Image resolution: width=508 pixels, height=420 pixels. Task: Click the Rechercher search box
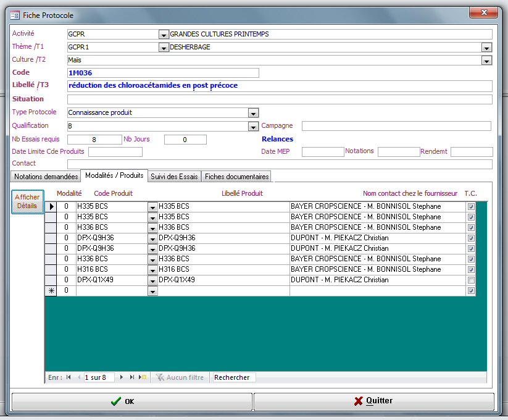pyautogui.click(x=233, y=377)
